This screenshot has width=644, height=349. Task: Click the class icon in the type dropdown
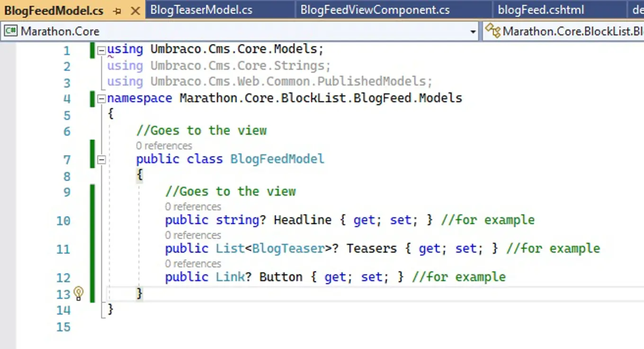(493, 32)
